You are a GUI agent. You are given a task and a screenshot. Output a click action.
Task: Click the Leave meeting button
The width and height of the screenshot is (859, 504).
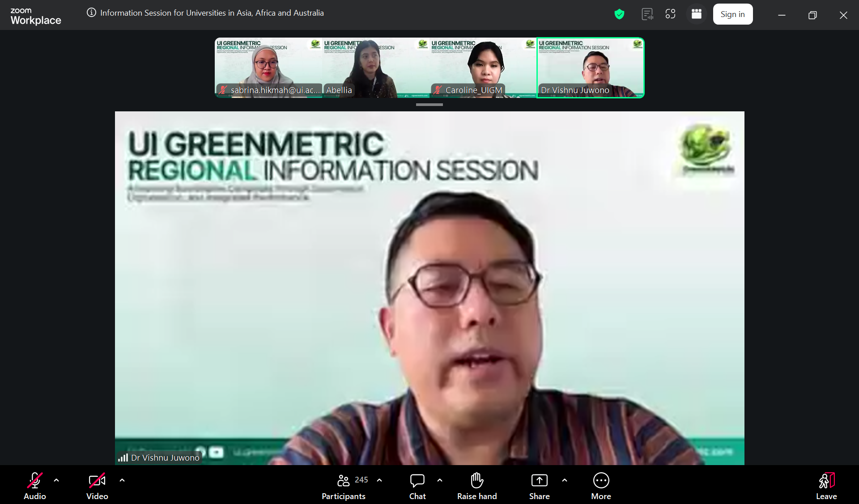[826, 486]
